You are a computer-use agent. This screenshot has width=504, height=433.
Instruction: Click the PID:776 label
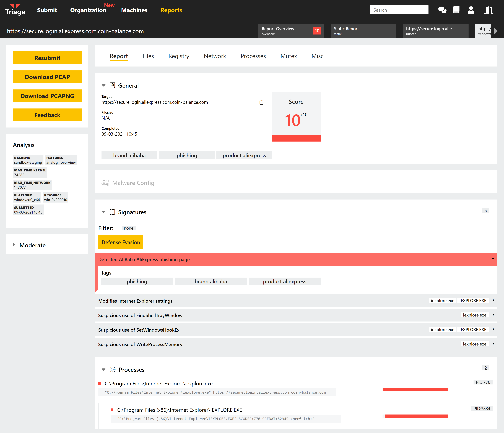[x=483, y=382]
